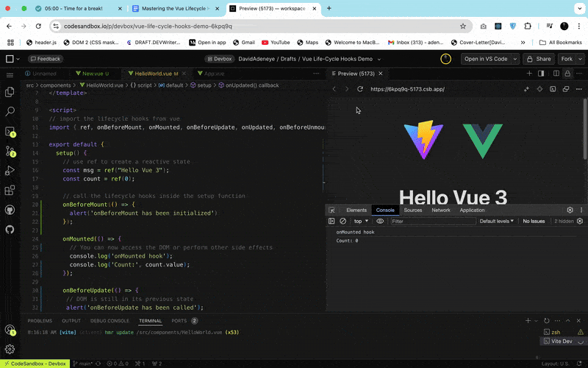This screenshot has width=588, height=368.
Task: Add a new terminal with plus icon
Action: [528, 321]
